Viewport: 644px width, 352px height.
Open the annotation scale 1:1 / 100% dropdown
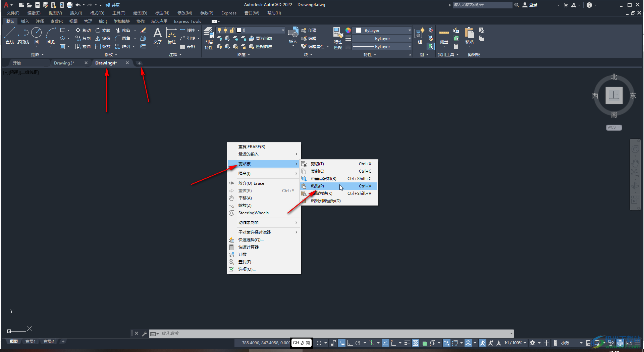[x=515, y=343]
